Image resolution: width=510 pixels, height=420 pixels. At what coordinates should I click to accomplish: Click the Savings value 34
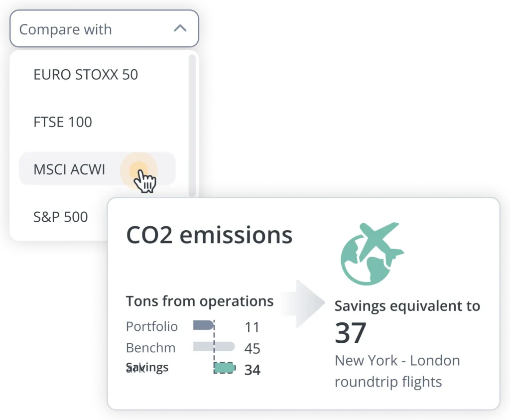pyautogui.click(x=253, y=370)
